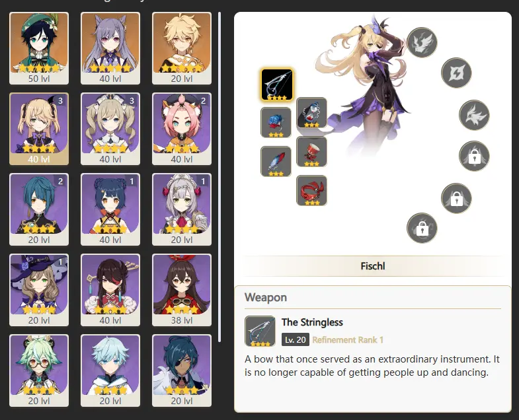
Task: Select the hourglass sands artifact
Action: (311, 113)
